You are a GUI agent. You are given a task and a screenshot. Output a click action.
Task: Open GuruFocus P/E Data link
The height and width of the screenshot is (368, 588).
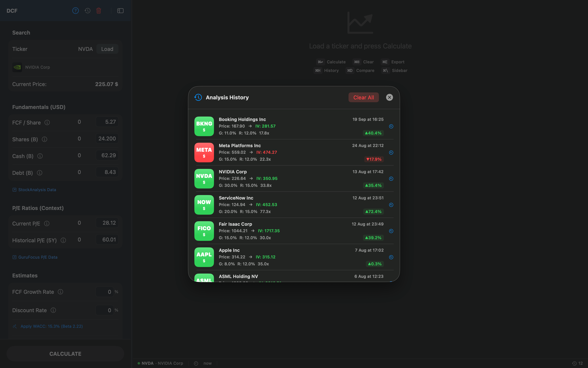[x=35, y=257]
